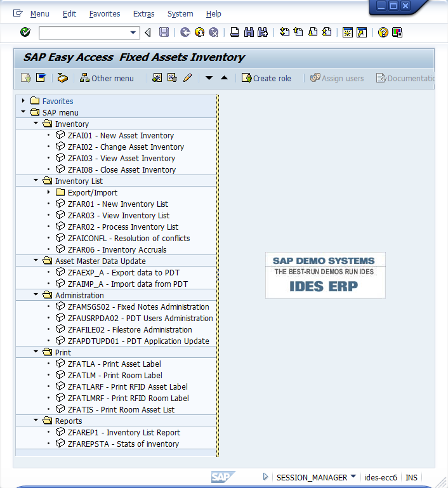The image size is (448, 488).
Task: Click the Add to Favorites icon
Action: (157, 78)
